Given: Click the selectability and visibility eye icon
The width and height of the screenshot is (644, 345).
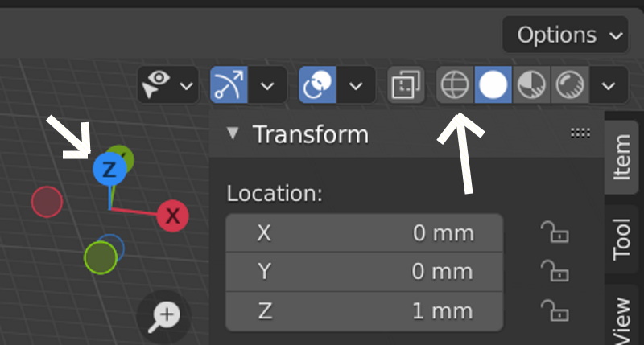Looking at the screenshot, I should (159, 84).
